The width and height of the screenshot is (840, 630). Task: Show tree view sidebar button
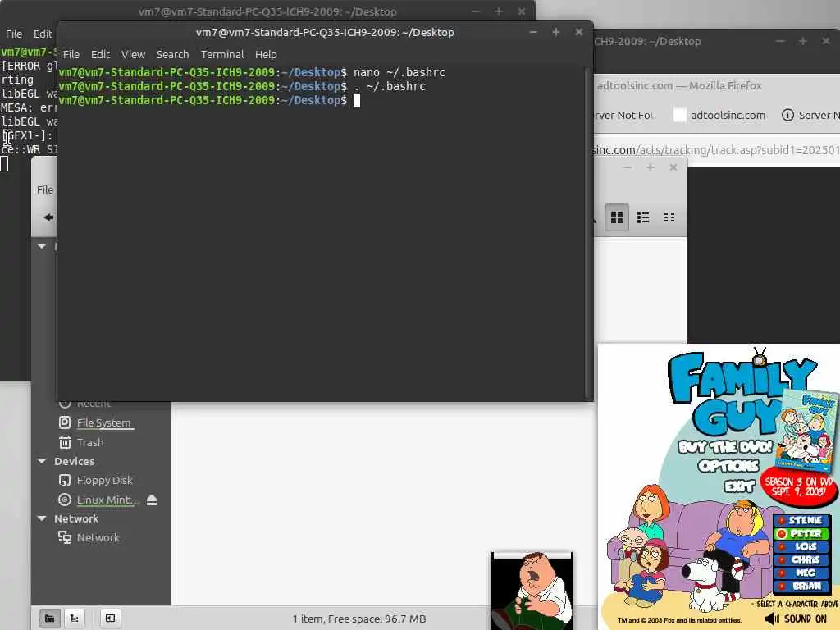click(x=75, y=619)
